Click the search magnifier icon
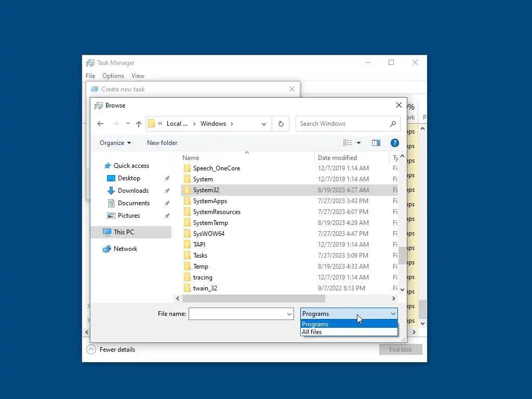 (393, 124)
